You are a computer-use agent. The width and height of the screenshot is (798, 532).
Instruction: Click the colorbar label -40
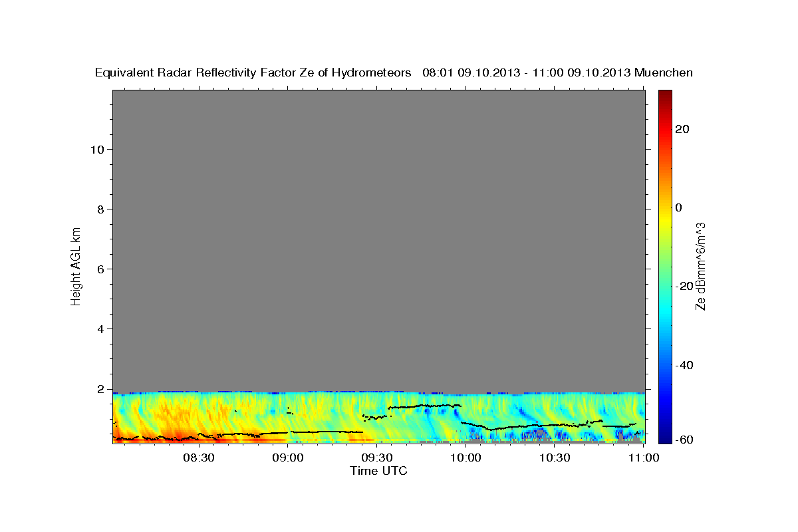pos(685,365)
